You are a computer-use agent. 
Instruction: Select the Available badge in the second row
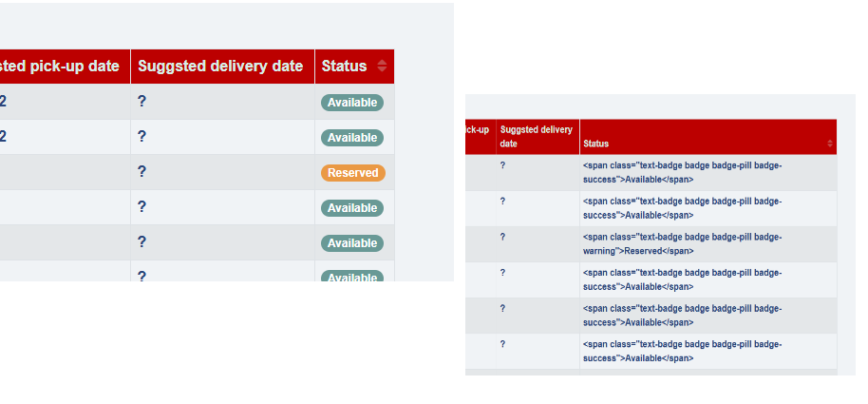352,138
